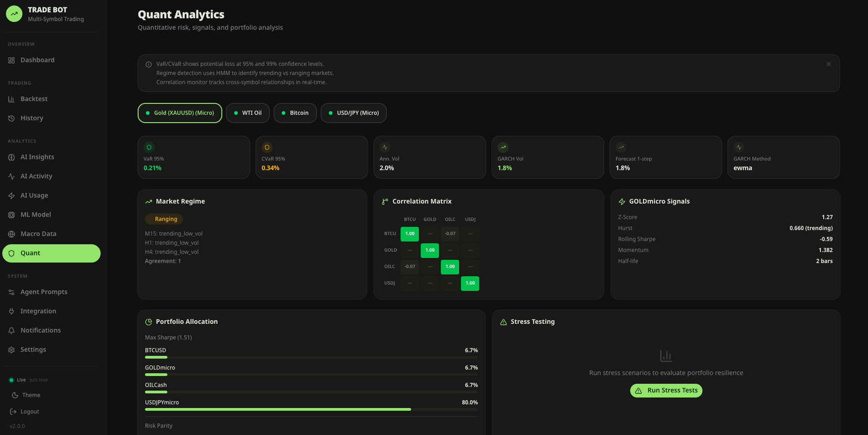868x435 pixels.
Task: Open the Backtest page
Action: coord(51,99)
